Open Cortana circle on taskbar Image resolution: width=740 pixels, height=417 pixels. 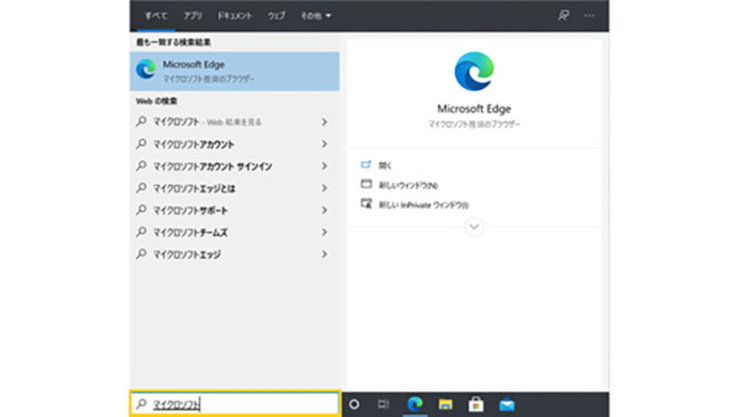pyautogui.click(x=354, y=404)
